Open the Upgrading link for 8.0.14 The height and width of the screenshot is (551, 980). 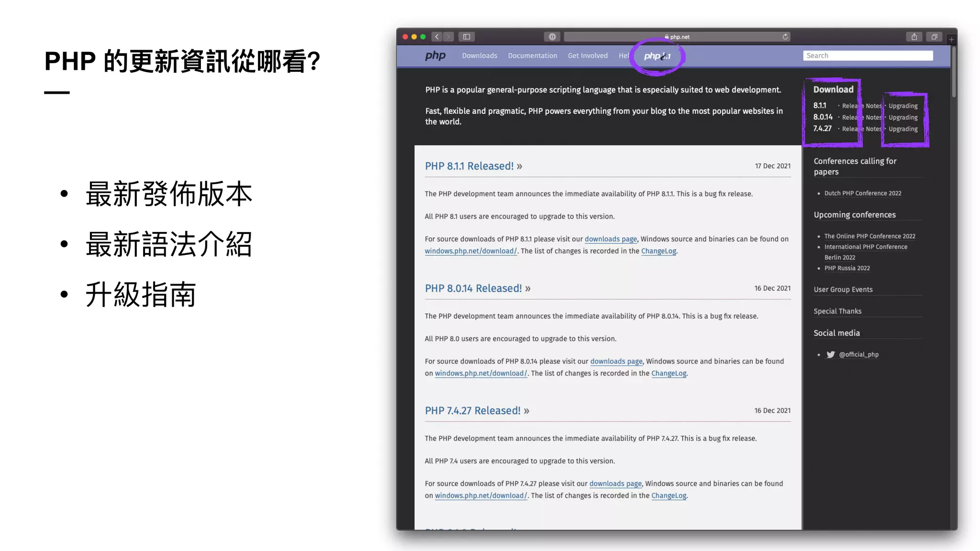pos(903,118)
